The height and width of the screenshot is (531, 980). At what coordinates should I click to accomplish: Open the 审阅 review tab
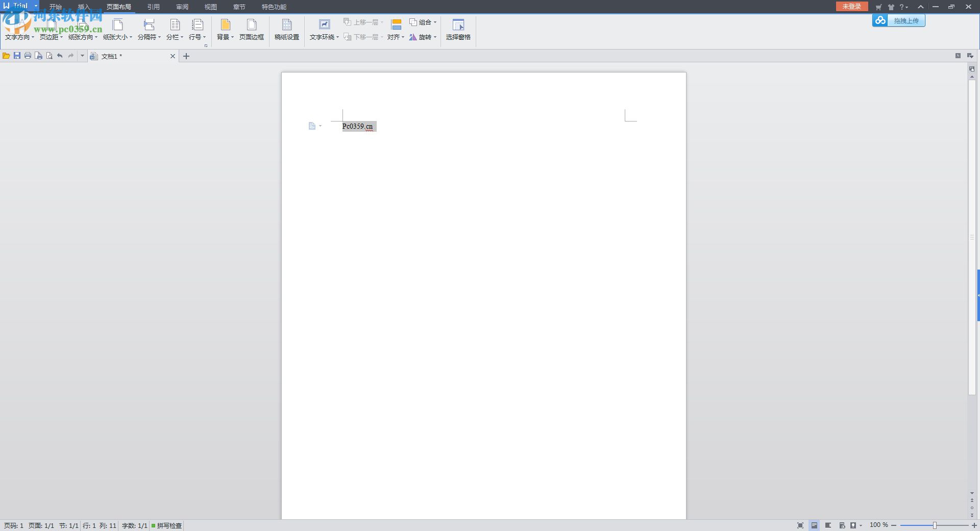coord(182,7)
